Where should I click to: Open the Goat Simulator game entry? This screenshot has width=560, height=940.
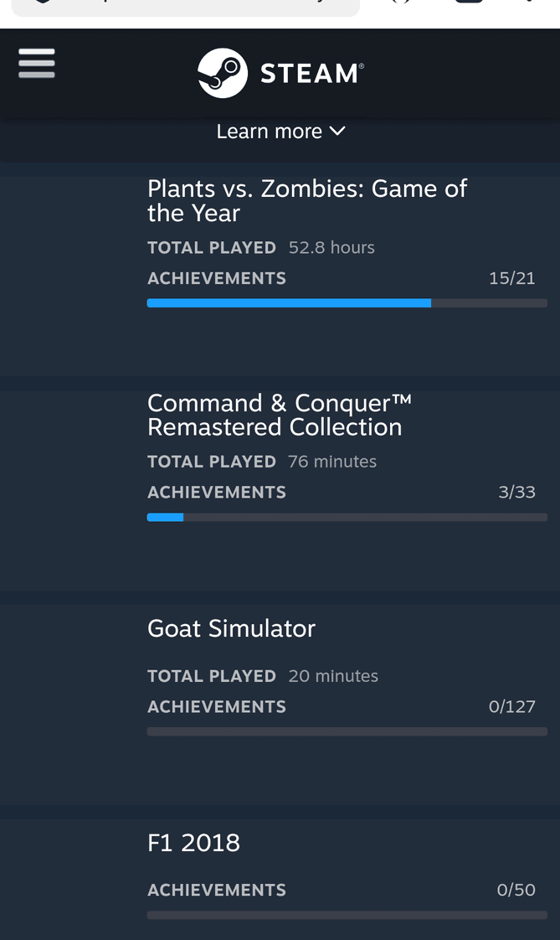tap(231, 628)
